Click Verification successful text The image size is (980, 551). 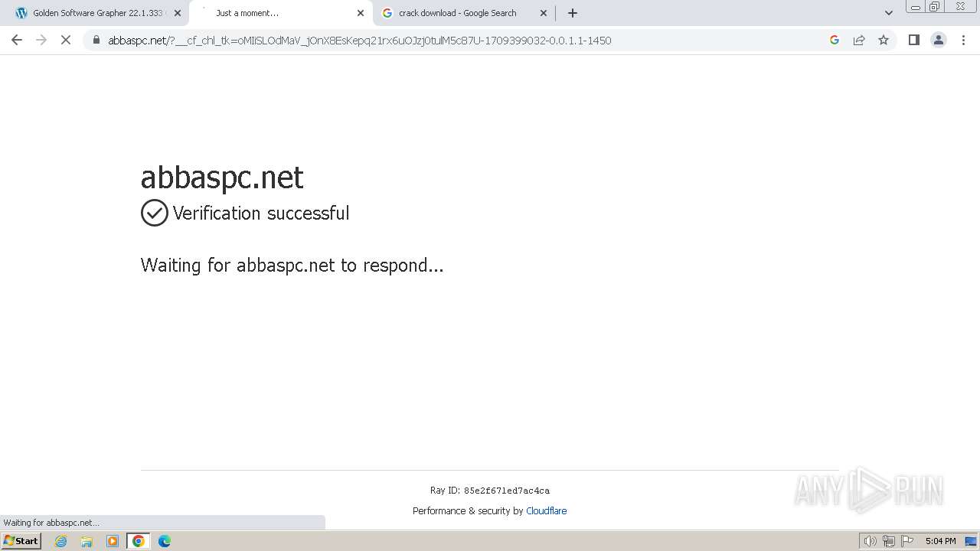(x=261, y=213)
